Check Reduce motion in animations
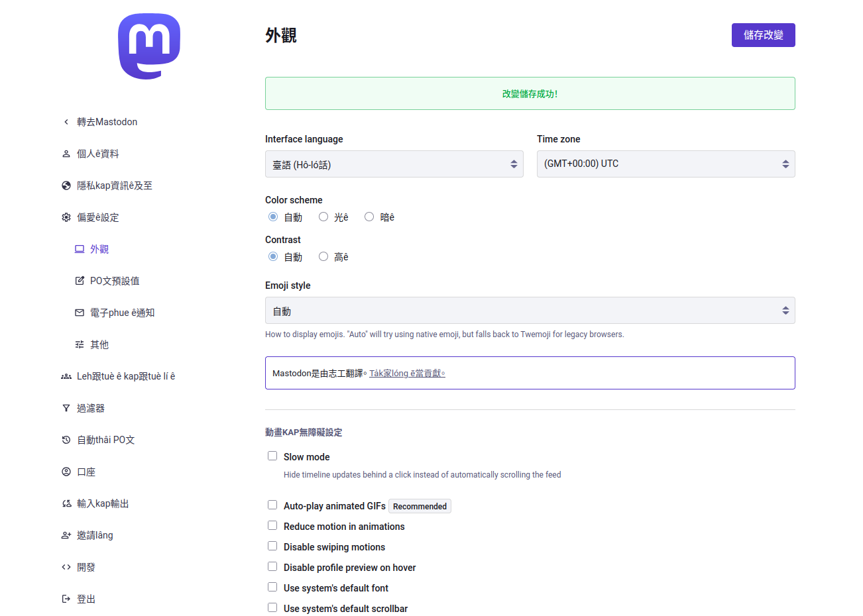The height and width of the screenshot is (616, 863). [x=272, y=525]
